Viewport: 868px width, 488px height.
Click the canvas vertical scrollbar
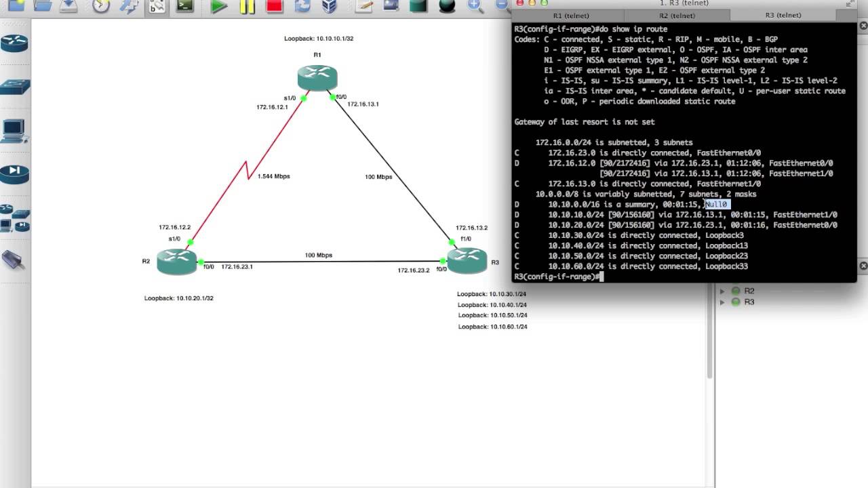(710, 203)
